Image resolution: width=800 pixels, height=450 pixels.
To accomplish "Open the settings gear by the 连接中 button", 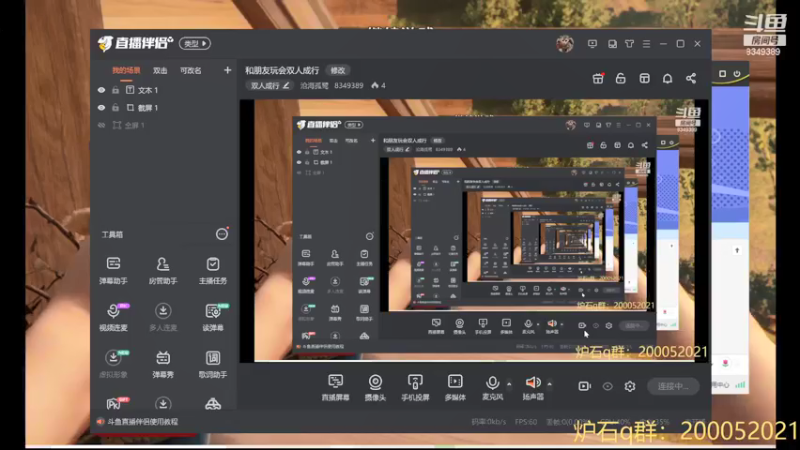I will 630,386.
